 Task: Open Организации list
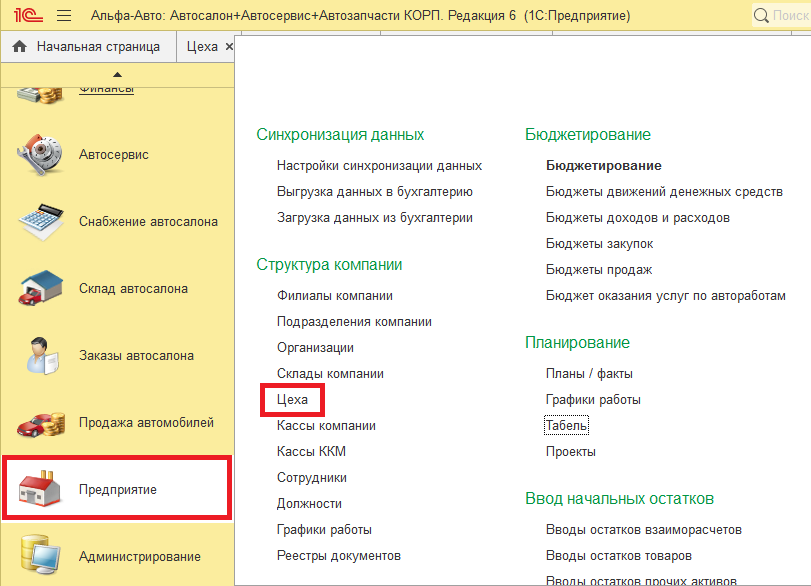(315, 348)
